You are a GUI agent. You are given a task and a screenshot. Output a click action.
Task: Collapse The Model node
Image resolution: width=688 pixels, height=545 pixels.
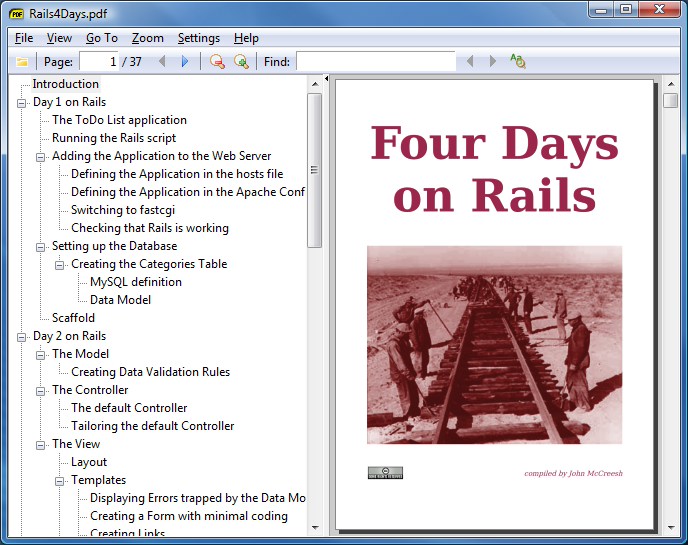click(40, 355)
